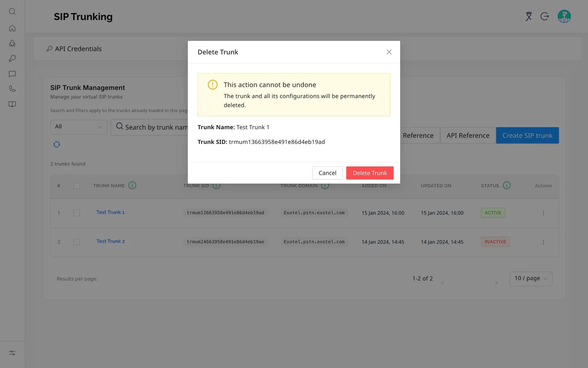Open actions menu for Test Trunk 2
The width and height of the screenshot is (588, 368).
tap(543, 242)
